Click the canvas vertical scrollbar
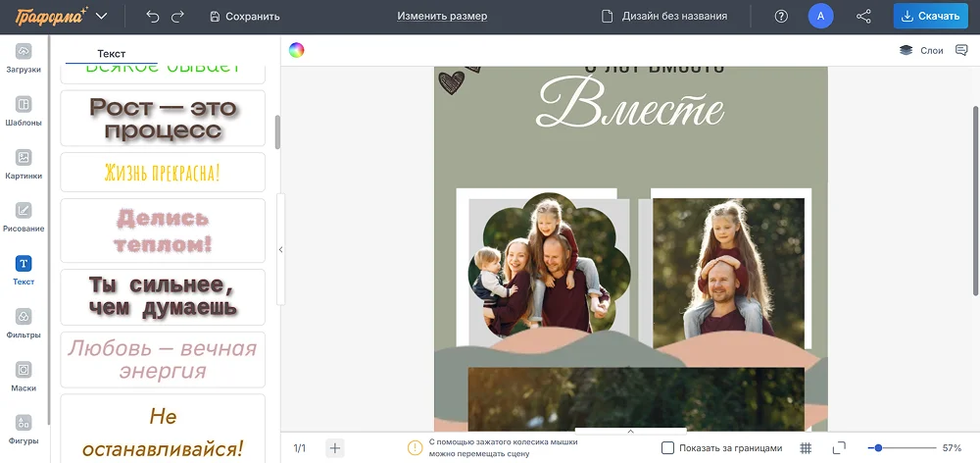This screenshot has width=980, height=463. [x=976, y=200]
